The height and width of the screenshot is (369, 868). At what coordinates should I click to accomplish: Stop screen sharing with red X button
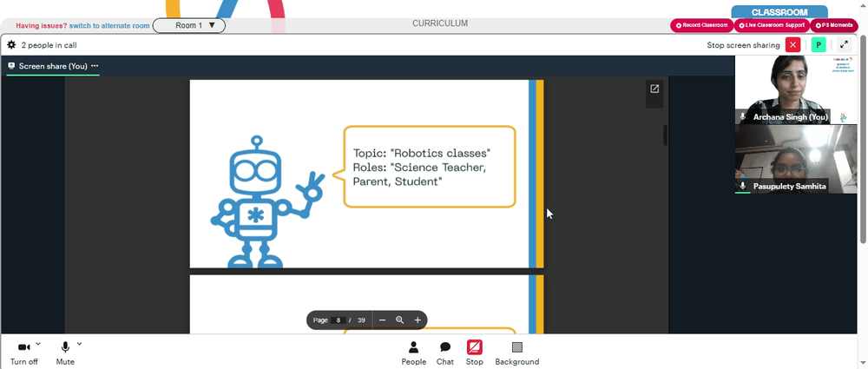point(792,45)
